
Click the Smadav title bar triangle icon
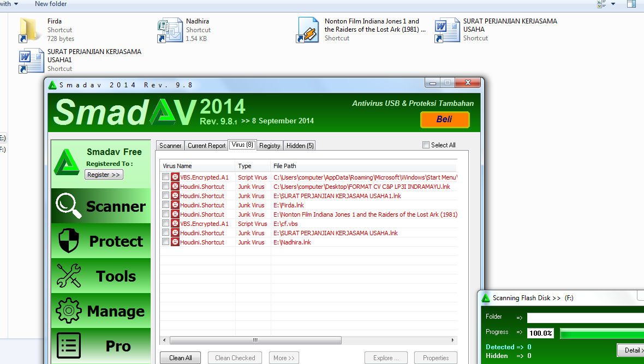tap(52, 85)
